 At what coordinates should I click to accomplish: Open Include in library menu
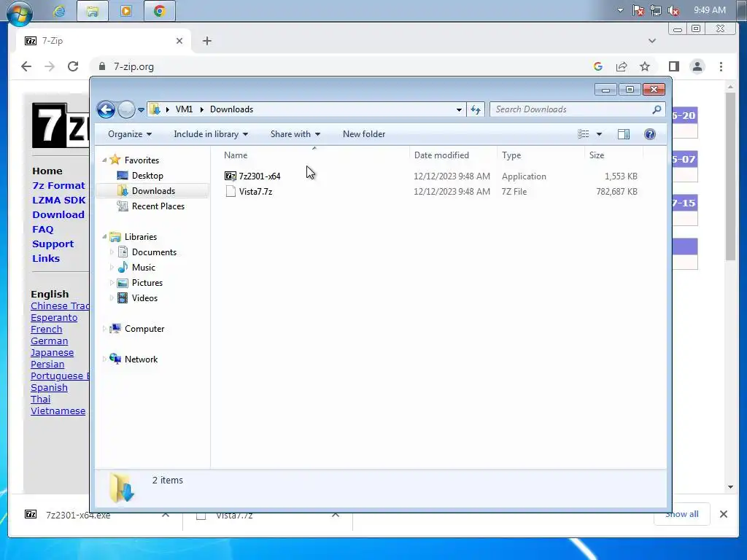pos(211,134)
